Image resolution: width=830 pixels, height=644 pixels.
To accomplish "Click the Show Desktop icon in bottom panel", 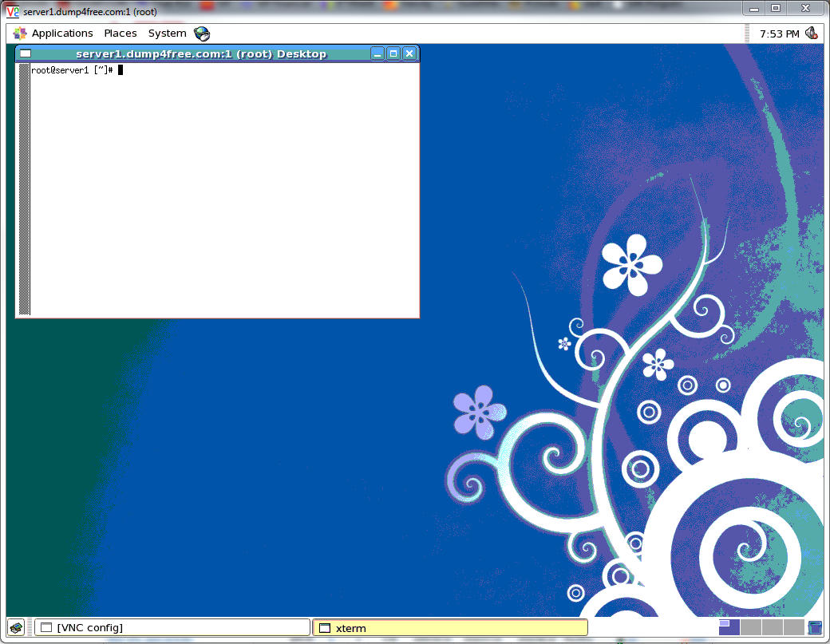I will (x=16, y=627).
